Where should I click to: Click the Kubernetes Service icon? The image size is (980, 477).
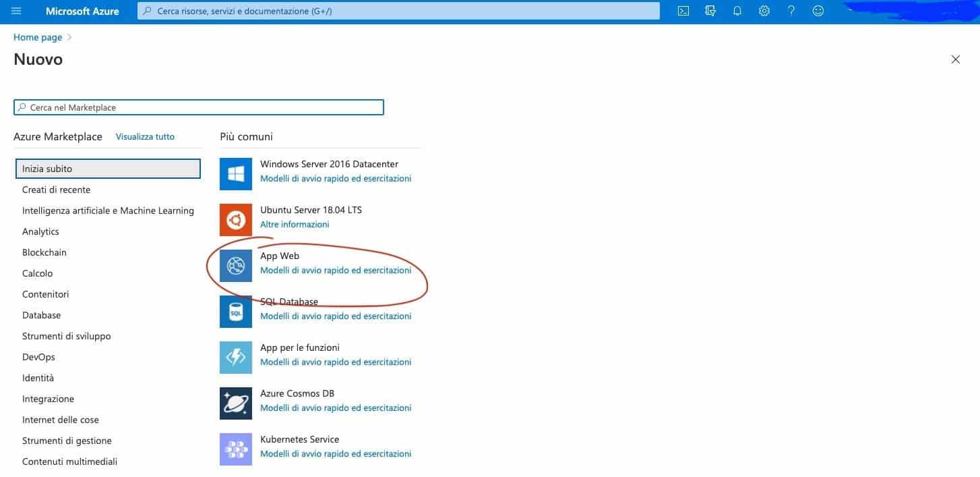(x=236, y=449)
